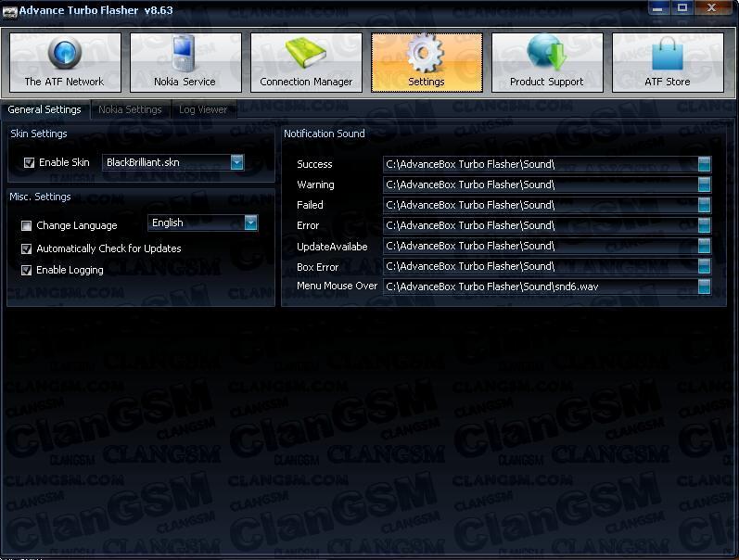This screenshot has width=739, height=560.
Task: Tick the Change Language checkbox
Action: pyautogui.click(x=26, y=226)
